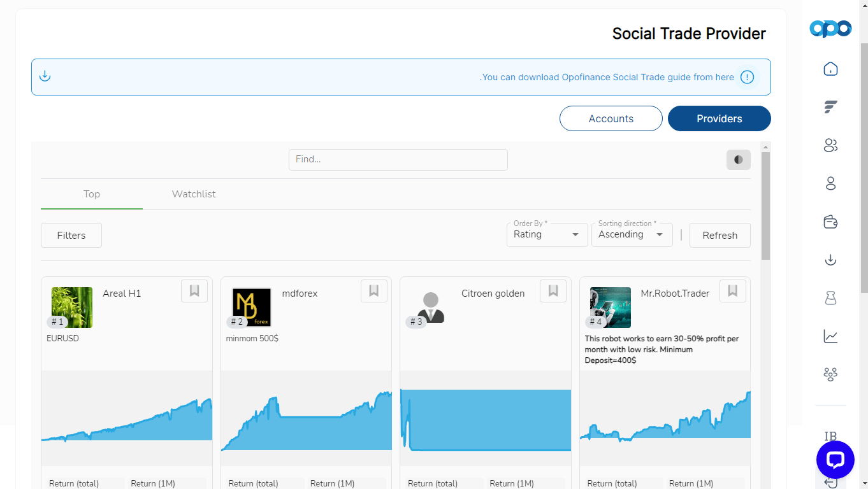Click the Find search field
The width and height of the screenshot is (868, 489).
tap(398, 160)
